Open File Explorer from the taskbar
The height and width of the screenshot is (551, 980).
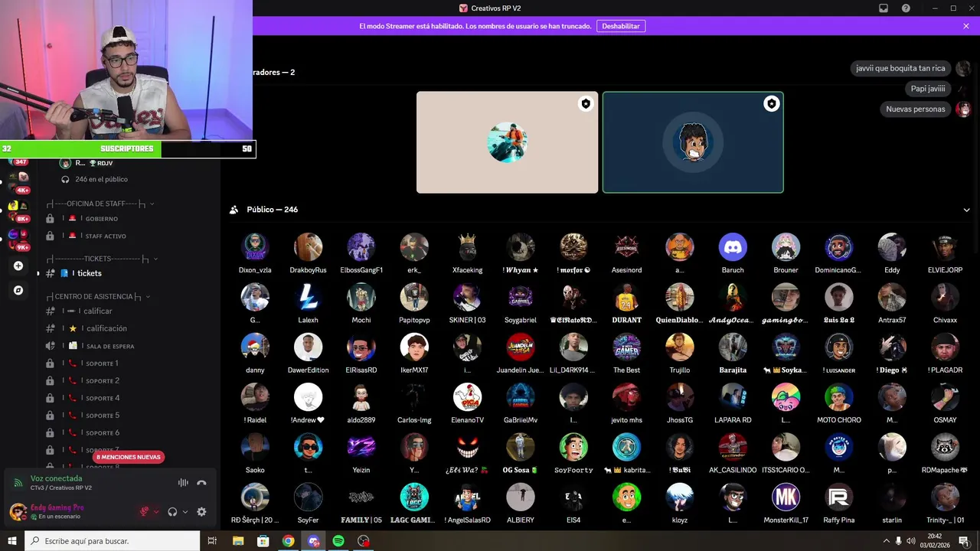click(x=238, y=541)
